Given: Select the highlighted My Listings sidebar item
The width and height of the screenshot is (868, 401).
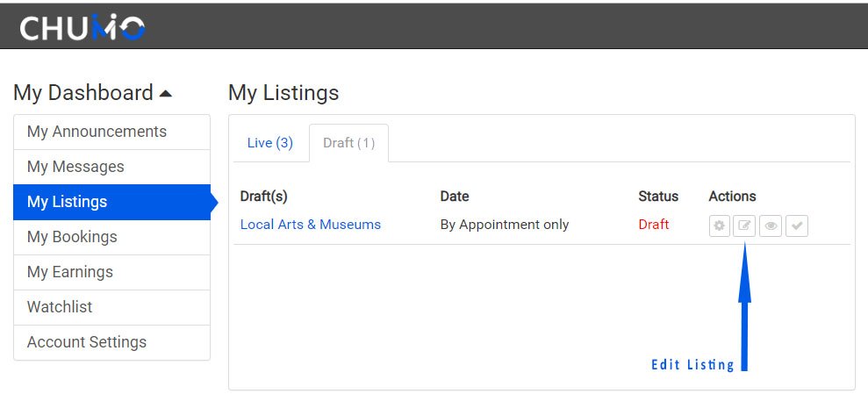Looking at the screenshot, I should tap(111, 202).
